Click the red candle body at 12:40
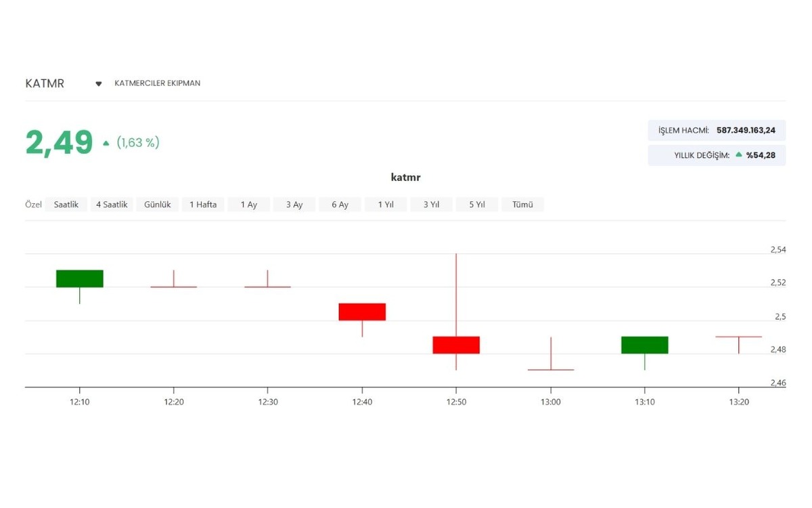 tap(362, 312)
